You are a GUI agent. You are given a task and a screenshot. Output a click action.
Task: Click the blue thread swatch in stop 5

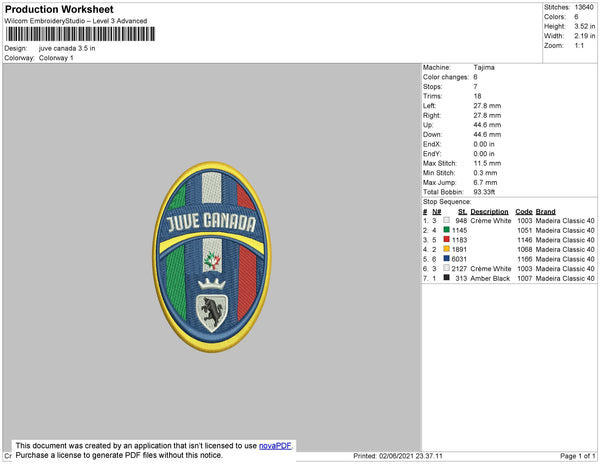[446, 259]
